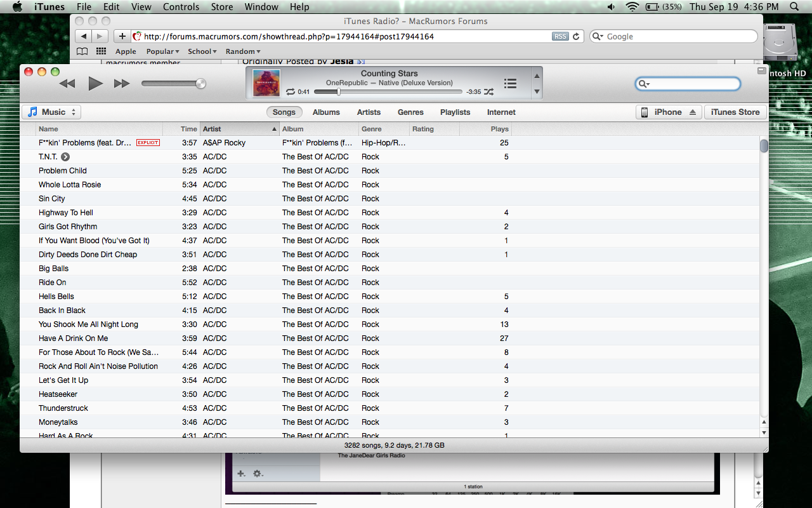Select the Songs tab
Screen dimensions: 812x508
(284, 112)
